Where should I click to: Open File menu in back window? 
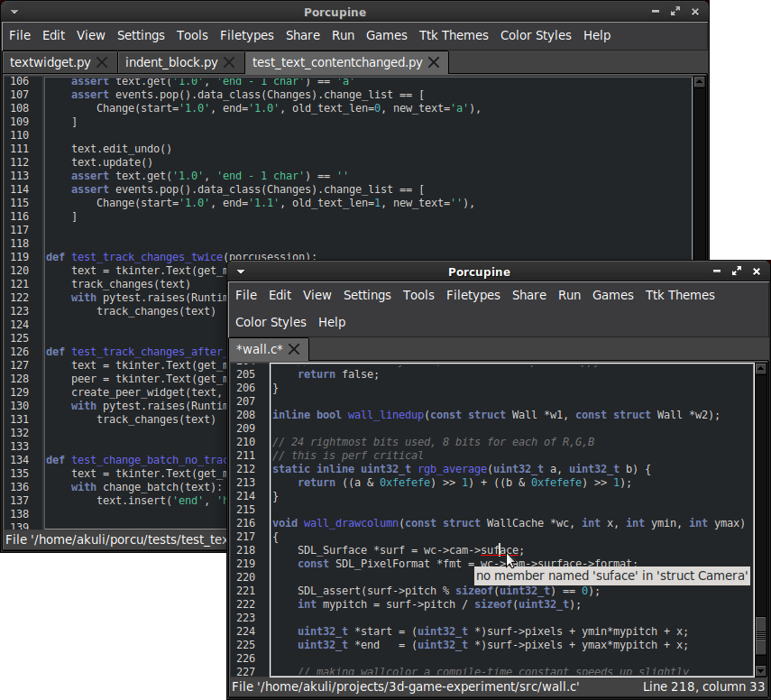[x=20, y=35]
